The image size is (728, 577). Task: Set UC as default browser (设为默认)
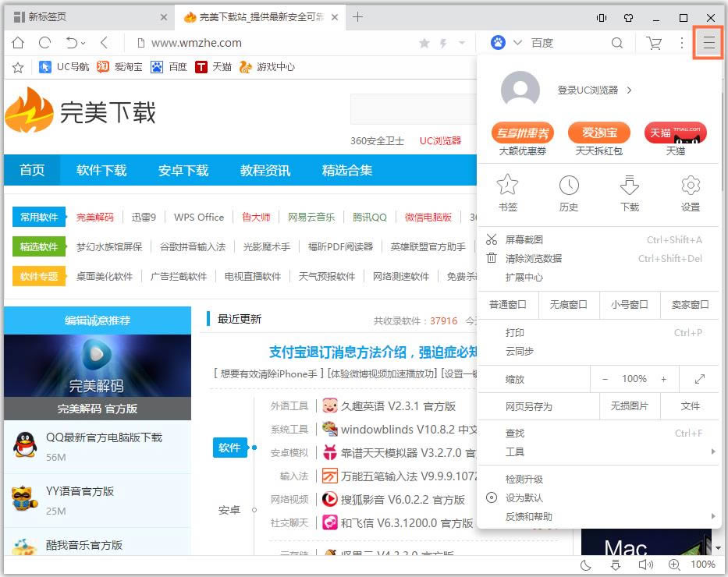pyautogui.click(x=524, y=497)
